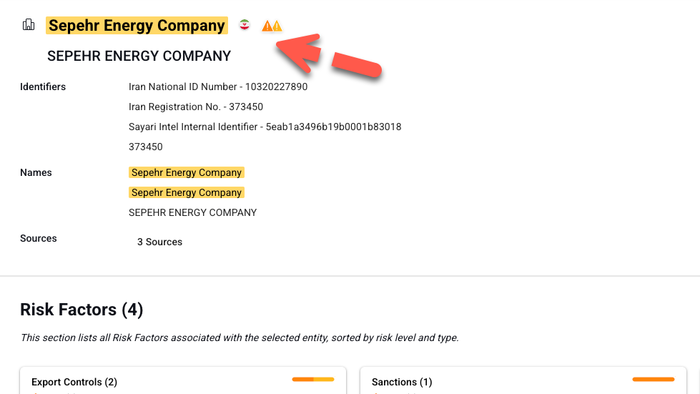Click the Iran National ID Number identifier

tap(218, 87)
